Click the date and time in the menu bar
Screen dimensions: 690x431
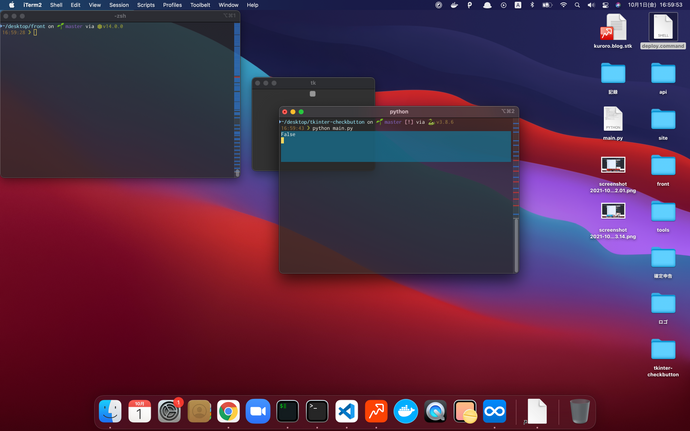655,5
